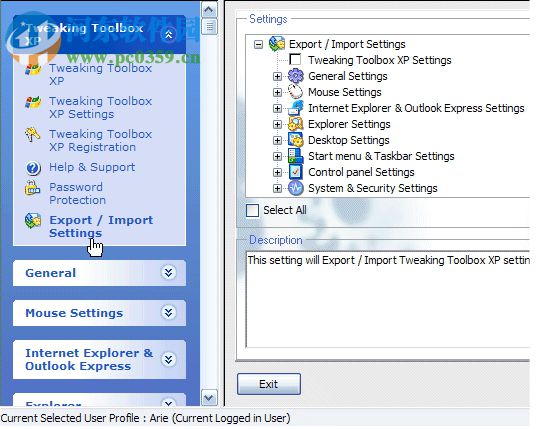Expand the Explorer Settings tree node
The width and height of the screenshot is (536, 429).
pyautogui.click(x=277, y=124)
